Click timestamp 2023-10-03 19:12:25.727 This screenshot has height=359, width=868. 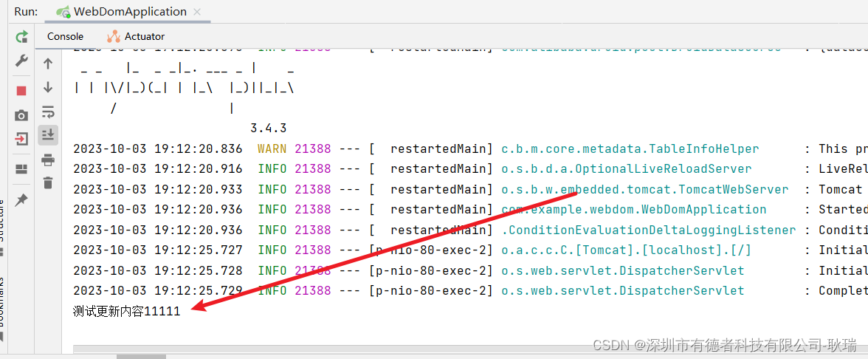pyautogui.click(x=158, y=250)
